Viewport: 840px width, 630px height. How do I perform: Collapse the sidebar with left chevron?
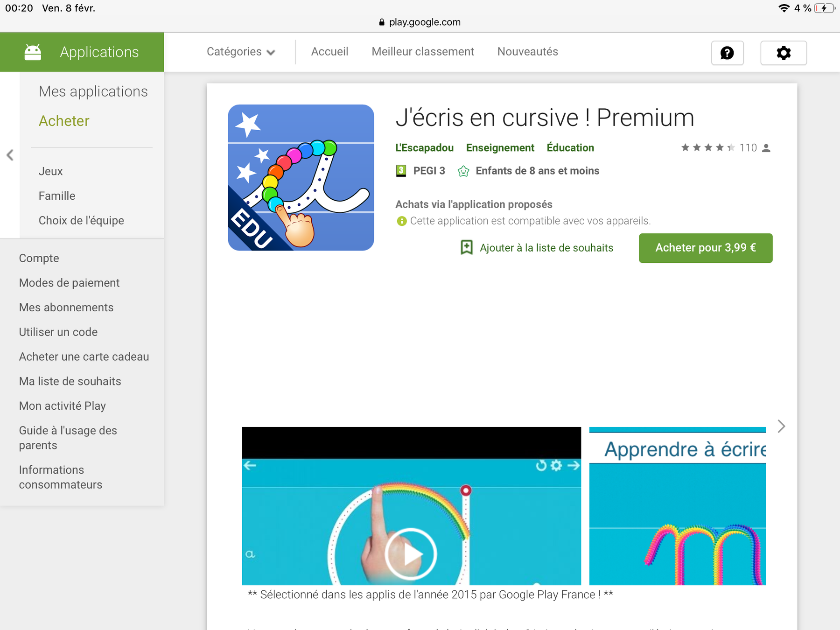coord(10,155)
